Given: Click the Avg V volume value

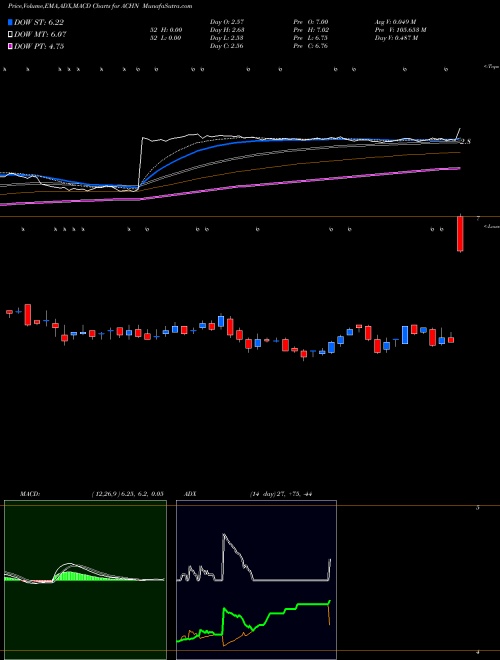Looking at the screenshot, I should (x=395, y=22).
